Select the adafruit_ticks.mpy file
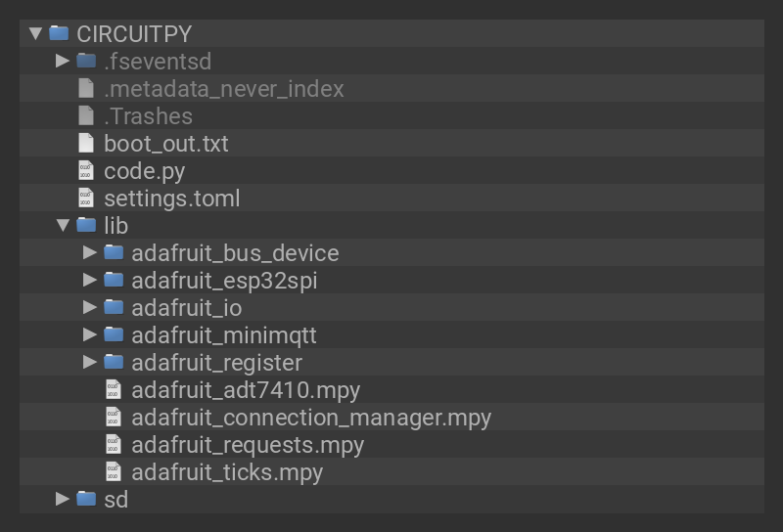 click(x=227, y=471)
